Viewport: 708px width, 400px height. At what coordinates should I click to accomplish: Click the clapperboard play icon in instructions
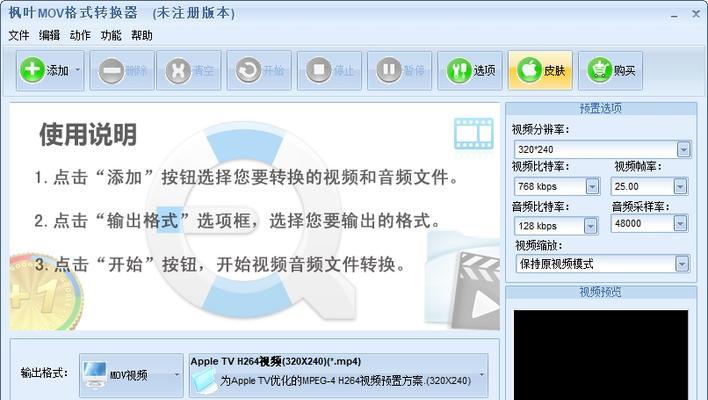[x=476, y=291]
